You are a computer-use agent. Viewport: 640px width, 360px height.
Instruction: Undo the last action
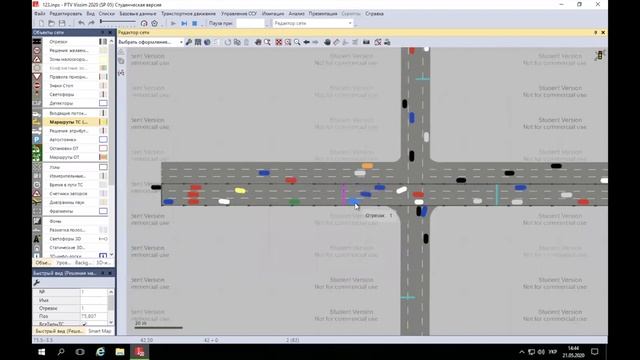pyautogui.click(x=81, y=23)
